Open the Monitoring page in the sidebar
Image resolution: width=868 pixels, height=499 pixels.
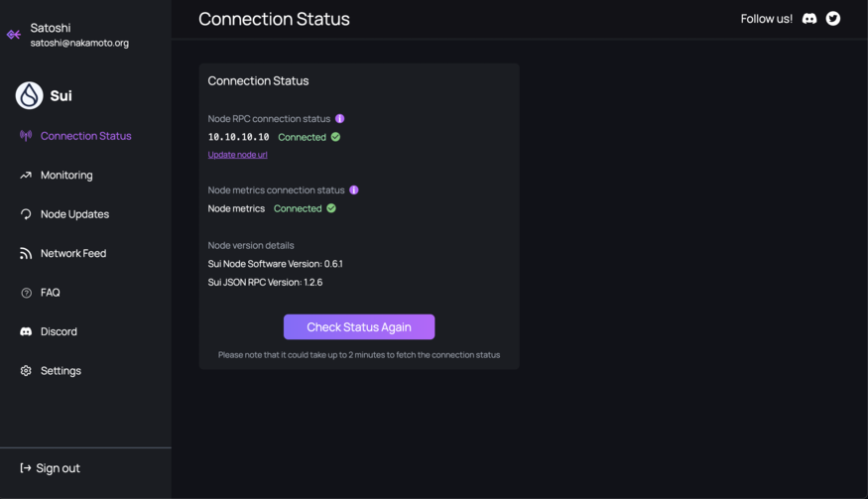click(x=66, y=175)
